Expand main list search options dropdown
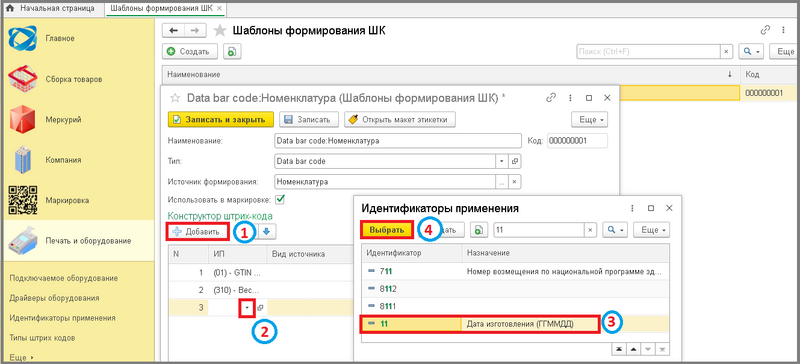The height and width of the screenshot is (364, 800). (752, 52)
